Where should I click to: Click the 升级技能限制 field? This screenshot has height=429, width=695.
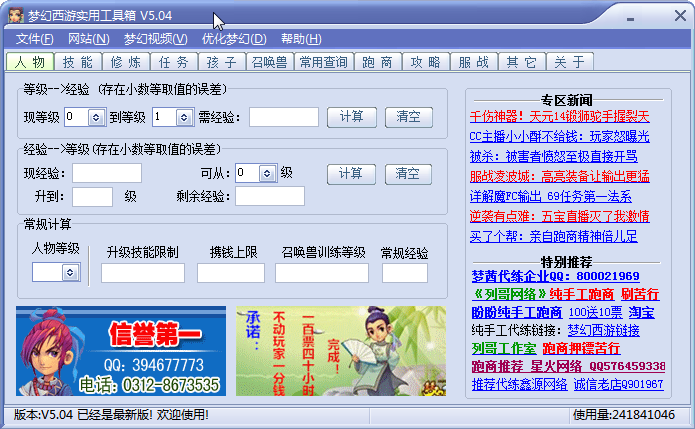143,273
